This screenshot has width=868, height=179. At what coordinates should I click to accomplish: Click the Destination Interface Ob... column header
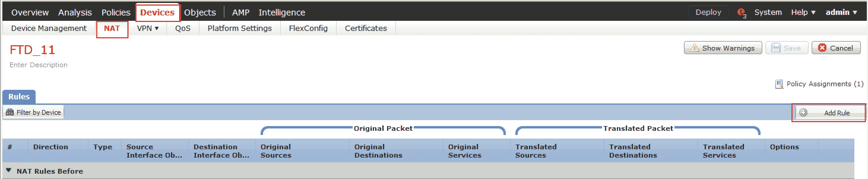point(221,151)
